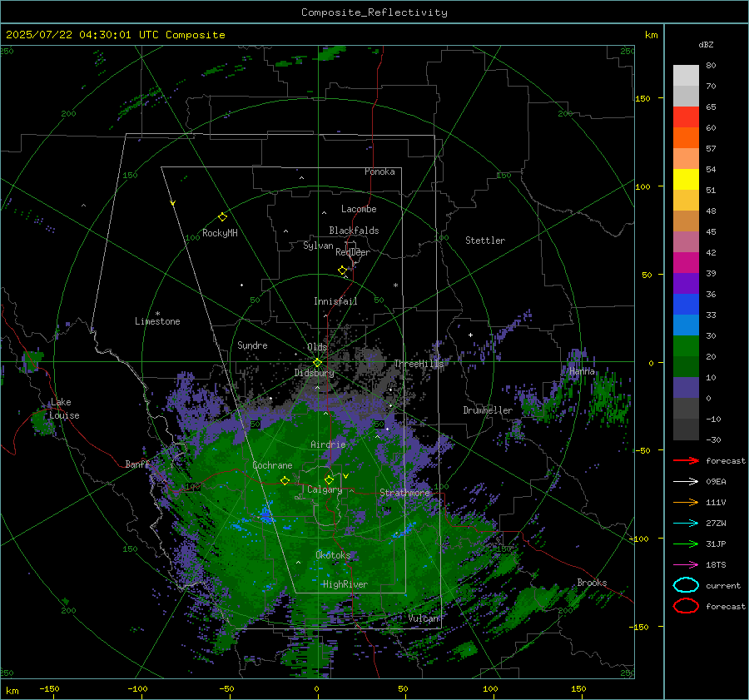749x700 pixels.
Task: Click the Drumheller city label
Action: click(x=488, y=410)
